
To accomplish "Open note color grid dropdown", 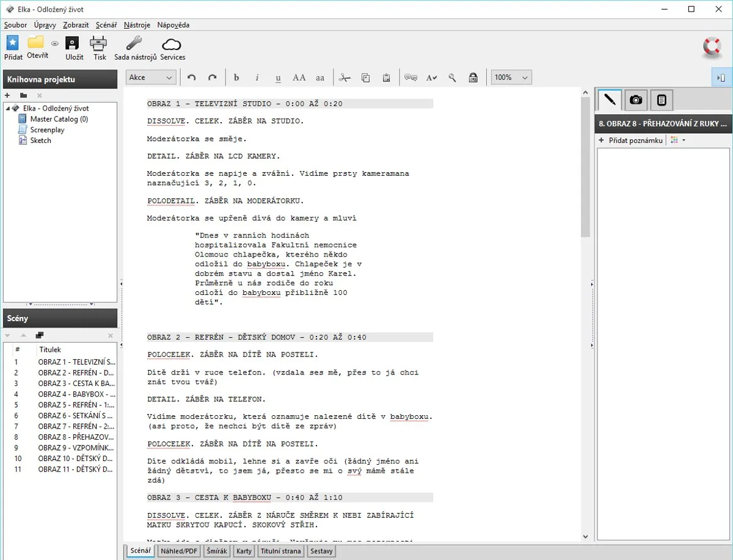I will pyautogui.click(x=677, y=140).
